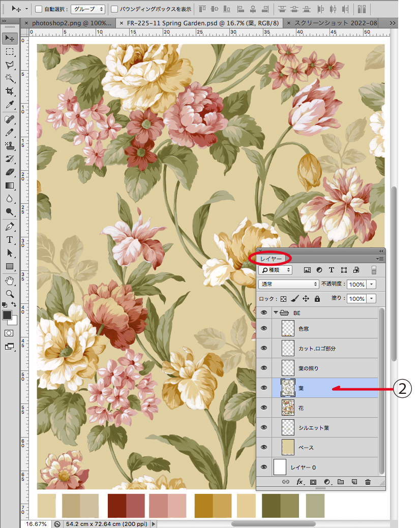Lock transparent pixels

[284, 299]
